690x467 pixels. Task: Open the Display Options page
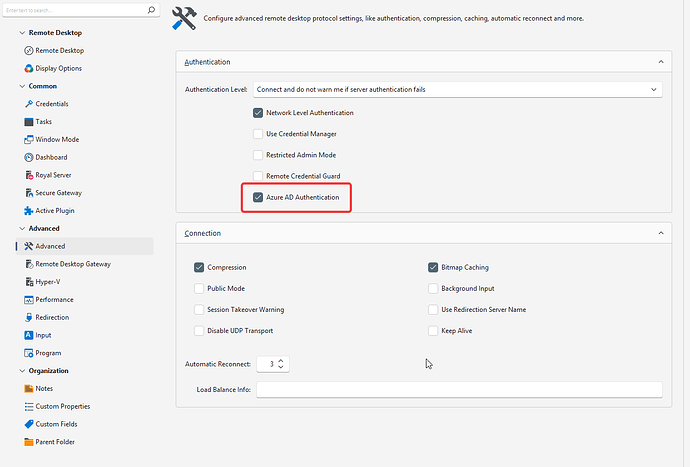point(59,68)
